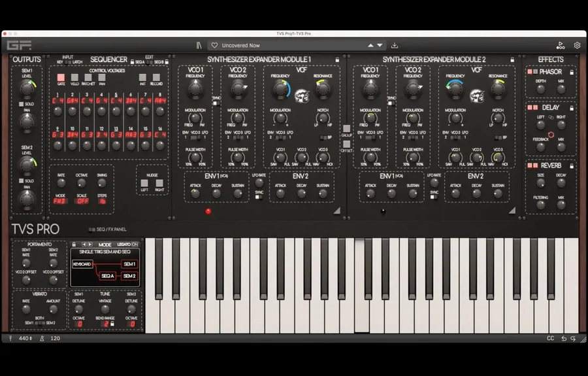588x376 pixels.
Task: Click the Offset button between modules
Action: tap(346, 144)
